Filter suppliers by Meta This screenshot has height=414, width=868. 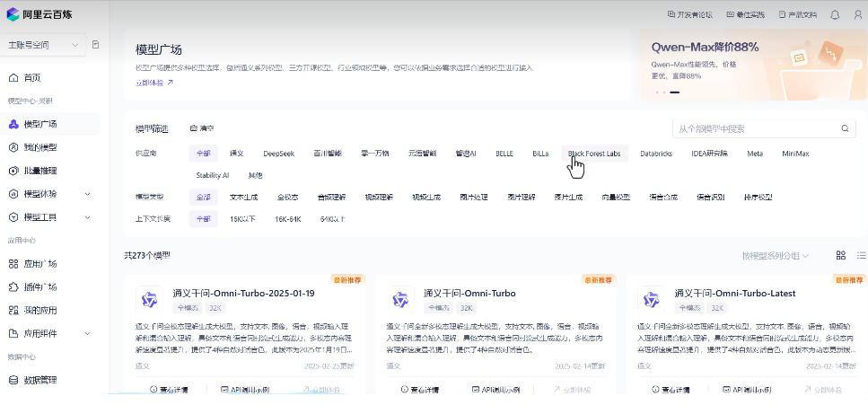[755, 154]
